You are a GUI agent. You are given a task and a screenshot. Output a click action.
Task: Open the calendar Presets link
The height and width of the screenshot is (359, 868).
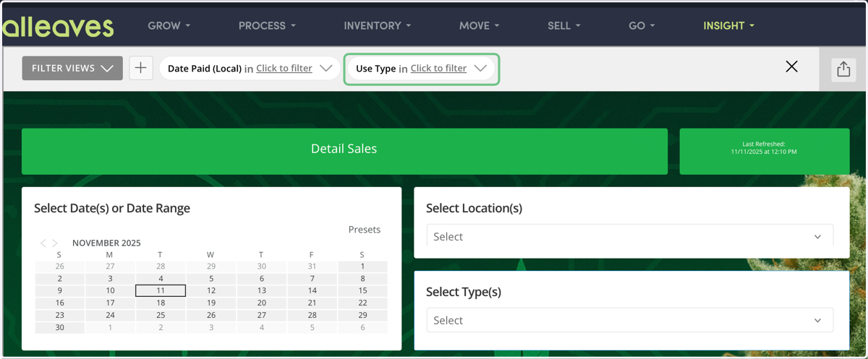point(365,230)
